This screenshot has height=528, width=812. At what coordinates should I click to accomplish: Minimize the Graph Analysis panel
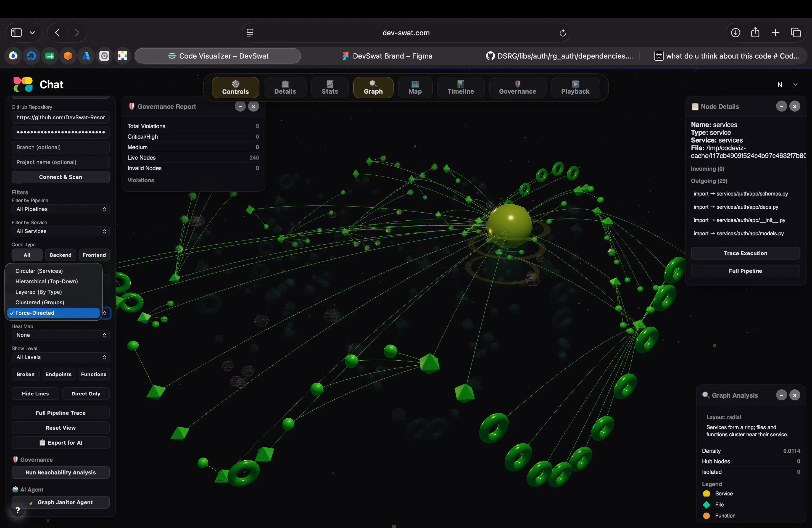point(781,395)
